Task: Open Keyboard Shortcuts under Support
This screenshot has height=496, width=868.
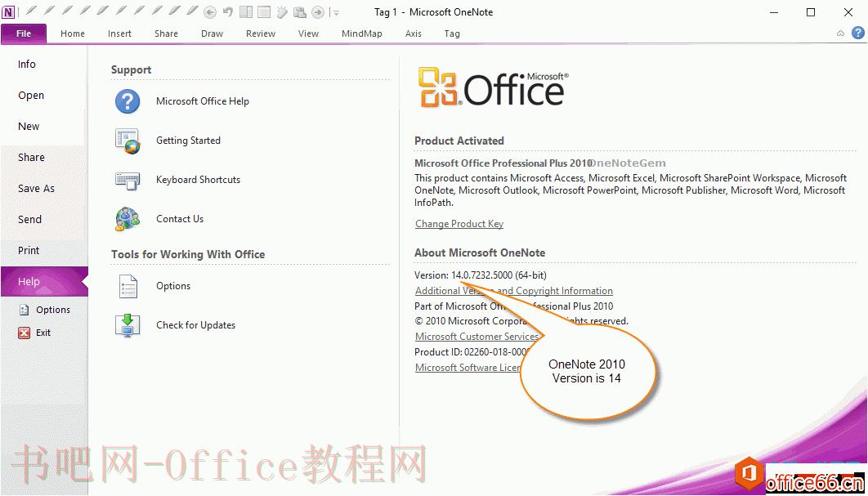Action: click(178, 180)
